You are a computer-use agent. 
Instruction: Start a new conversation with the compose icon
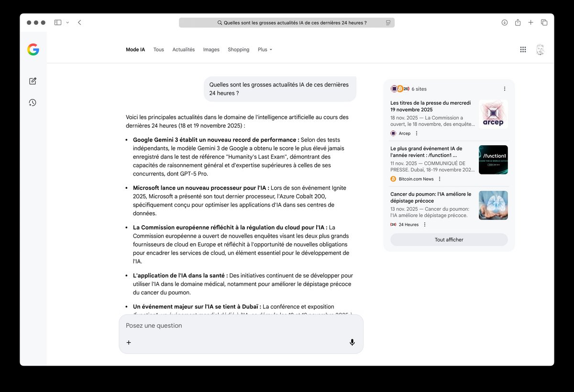pyautogui.click(x=33, y=81)
